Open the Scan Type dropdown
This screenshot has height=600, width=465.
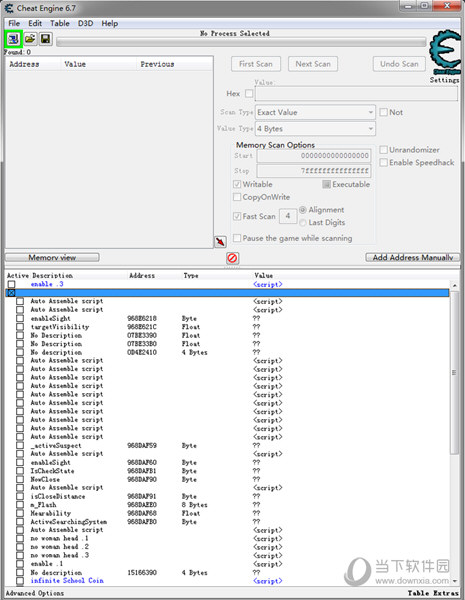315,112
